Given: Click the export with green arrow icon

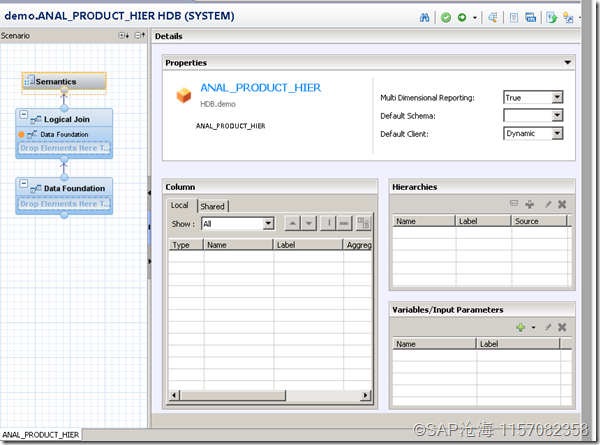Looking at the screenshot, I should 551,18.
